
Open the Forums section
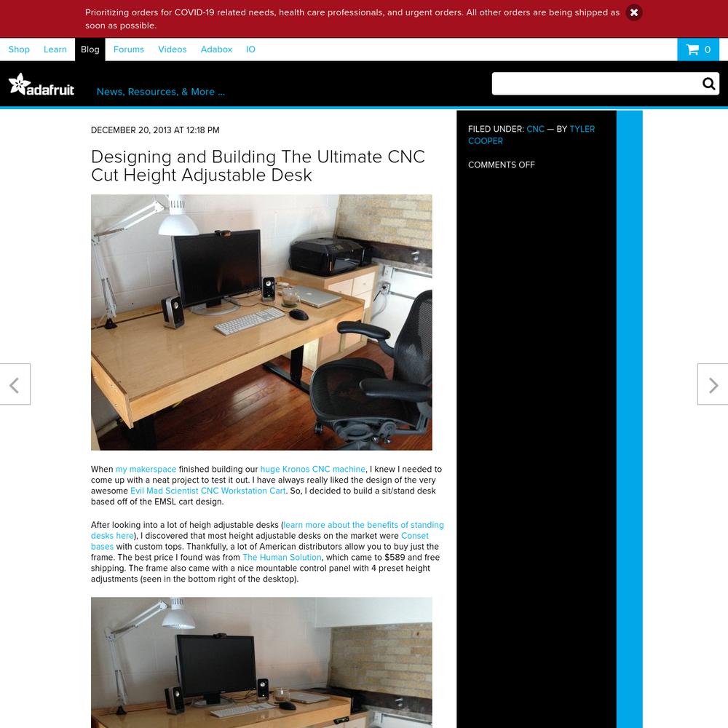coord(129,50)
